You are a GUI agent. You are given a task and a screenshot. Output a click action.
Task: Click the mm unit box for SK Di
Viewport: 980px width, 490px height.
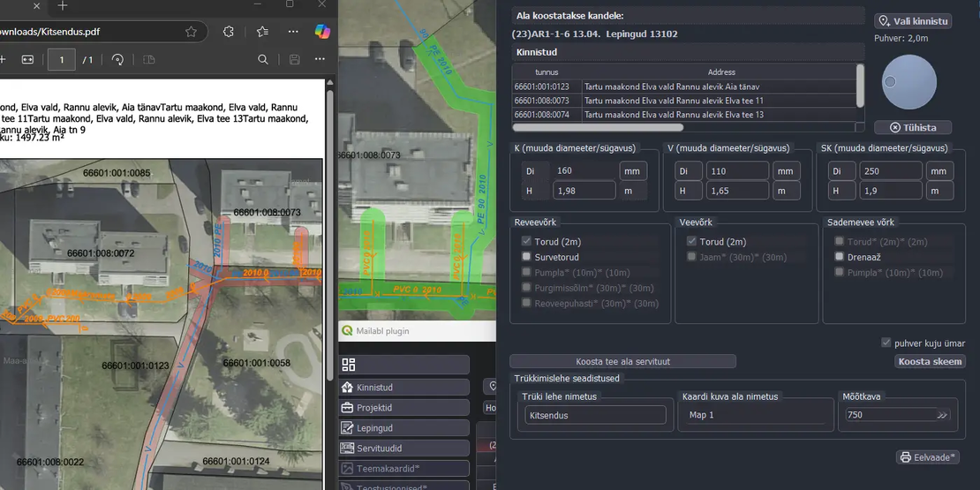[940, 171]
